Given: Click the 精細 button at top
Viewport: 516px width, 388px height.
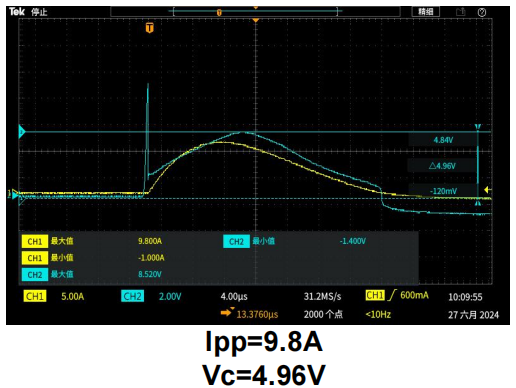Looking at the screenshot, I should click(x=426, y=12).
